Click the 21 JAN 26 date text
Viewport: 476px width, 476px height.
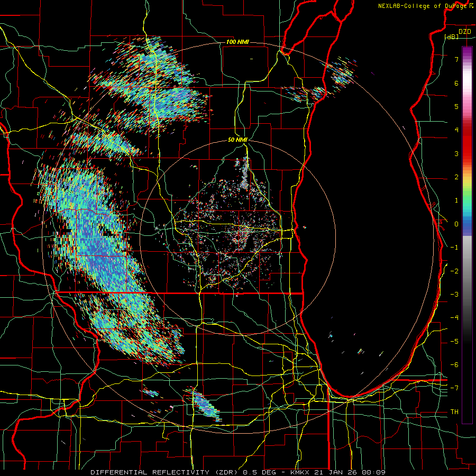pyautogui.click(x=335, y=472)
